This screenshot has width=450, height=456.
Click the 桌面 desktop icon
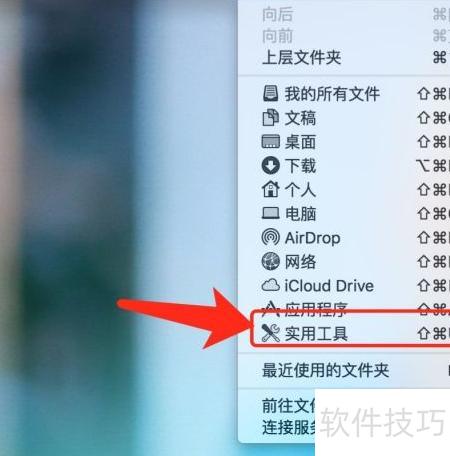[x=270, y=141]
